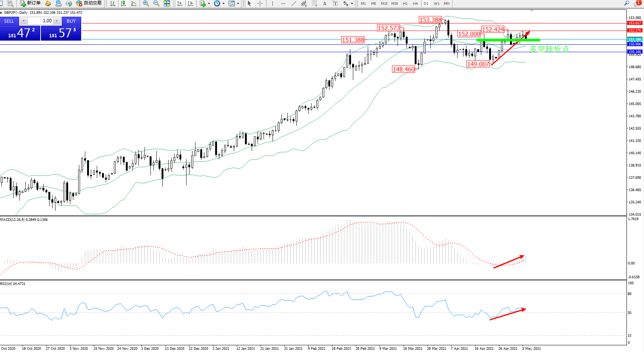Viewport: 644px width, 352px height.
Task: Expand the arrows objects dropdown
Action: click(352, 4)
